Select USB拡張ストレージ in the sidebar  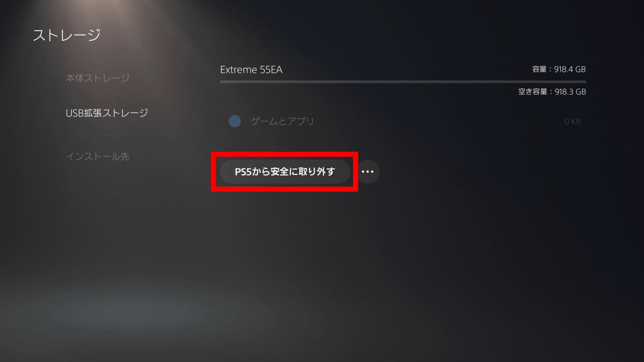tap(107, 113)
